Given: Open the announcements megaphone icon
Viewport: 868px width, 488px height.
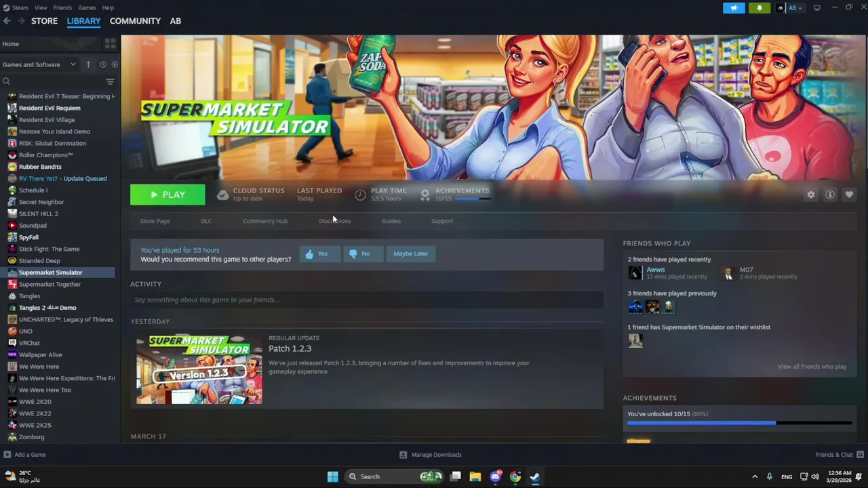Looking at the screenshot, I should [x=734, y=8].
